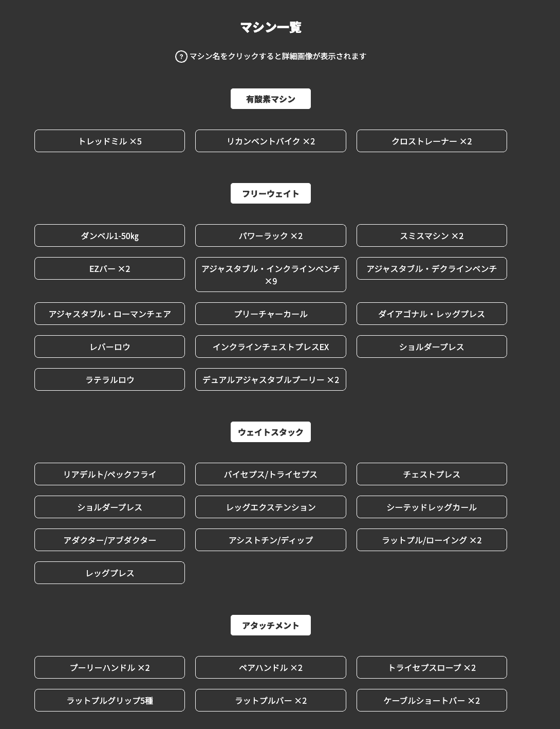Click the トライセプスロープ ×2 attachment
This screenshot has width=560, height=729.
pos(432,667)
